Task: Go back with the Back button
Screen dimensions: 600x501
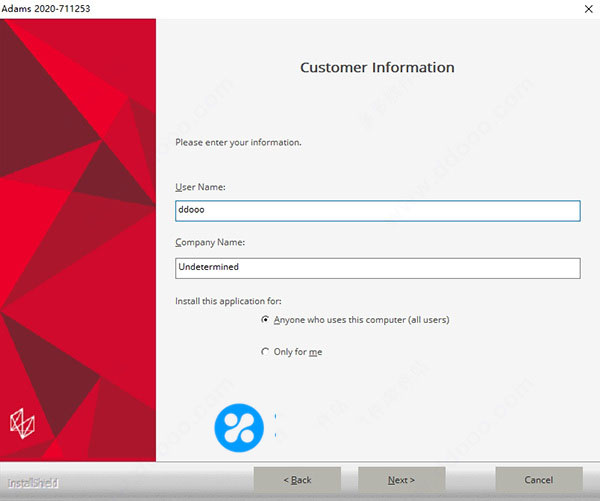Action: [x=297, y=480]
